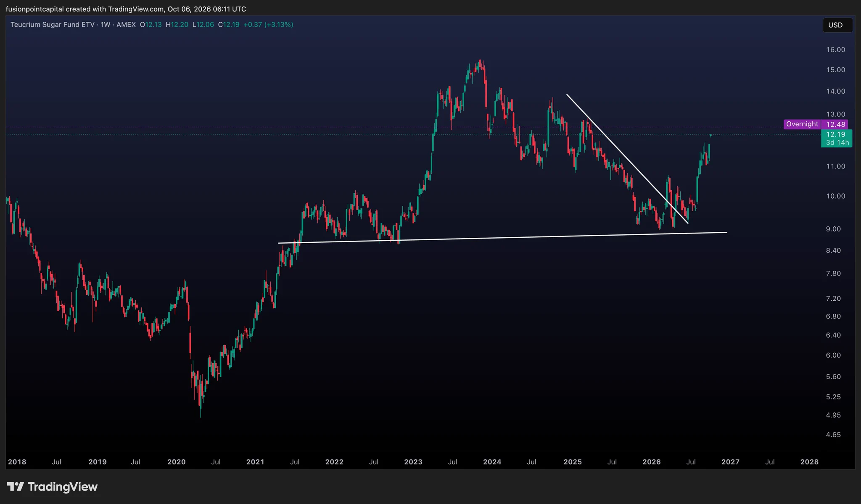Click the +0.37 (+3.13%) change value
This screenshot has height=504, width=861.
[x=268, y=25]
